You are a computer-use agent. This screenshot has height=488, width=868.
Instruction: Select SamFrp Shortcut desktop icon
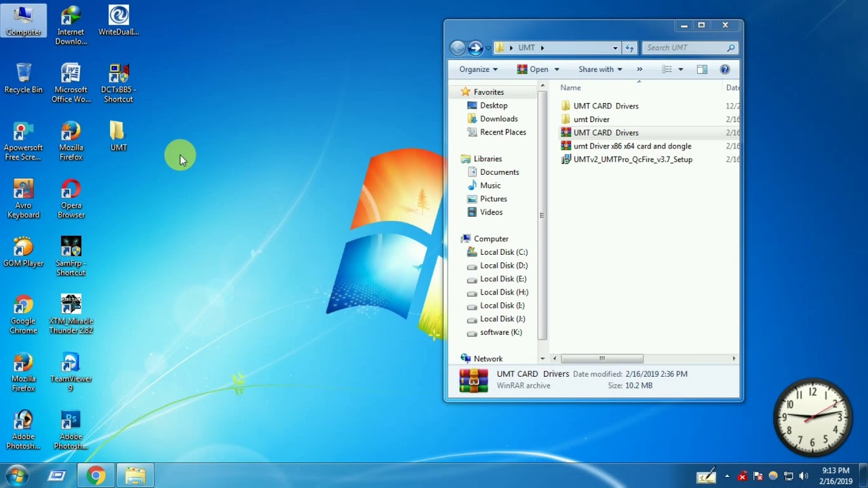(x=71, y=256)
